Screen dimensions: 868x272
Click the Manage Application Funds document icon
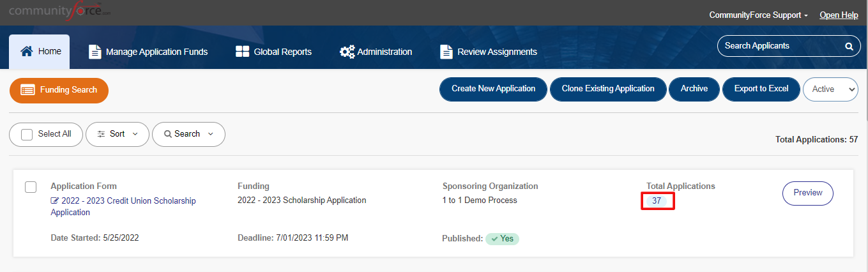[x=95, y=52]
